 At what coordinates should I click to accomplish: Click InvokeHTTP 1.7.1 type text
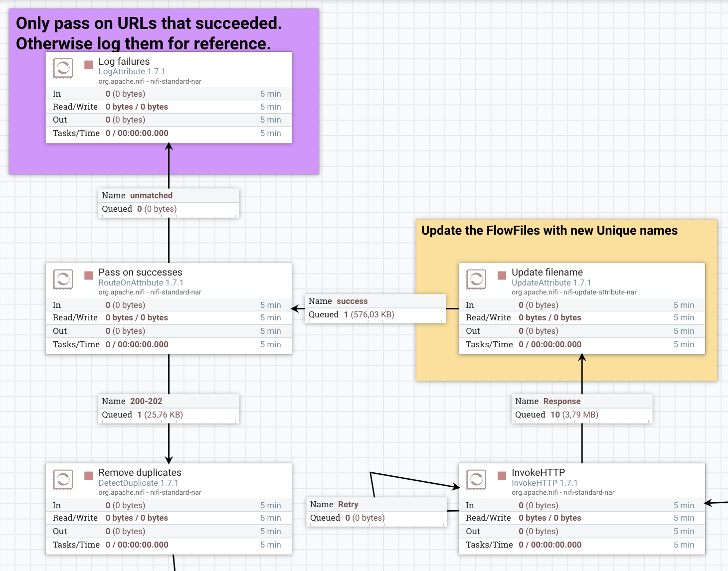(x=545, y=483)
